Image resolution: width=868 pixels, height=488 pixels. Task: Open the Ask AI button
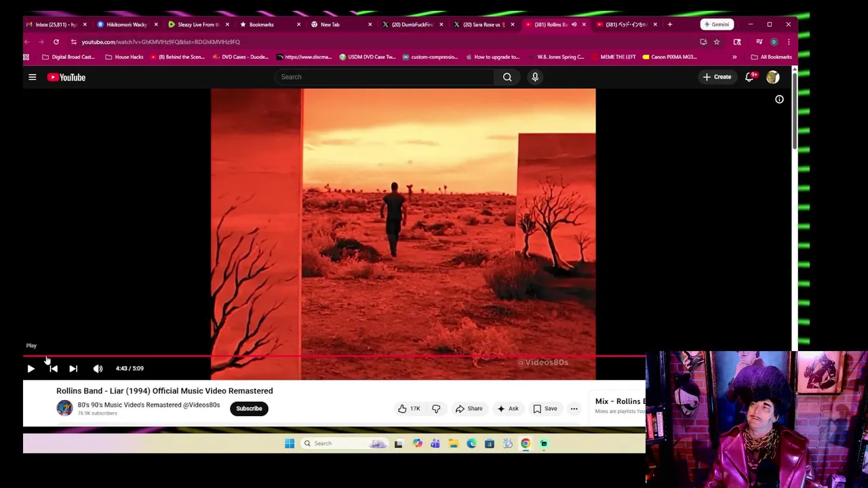(507, 409)
